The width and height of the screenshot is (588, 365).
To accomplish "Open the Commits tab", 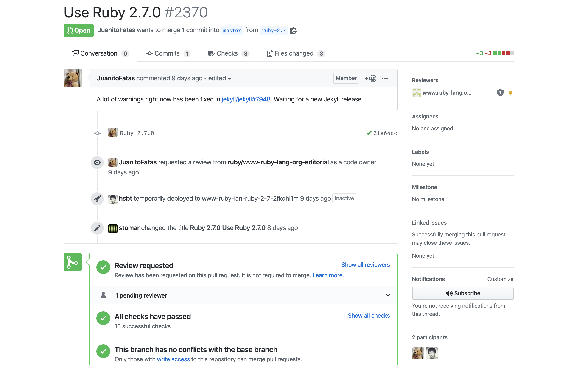I will coord(168,53).
